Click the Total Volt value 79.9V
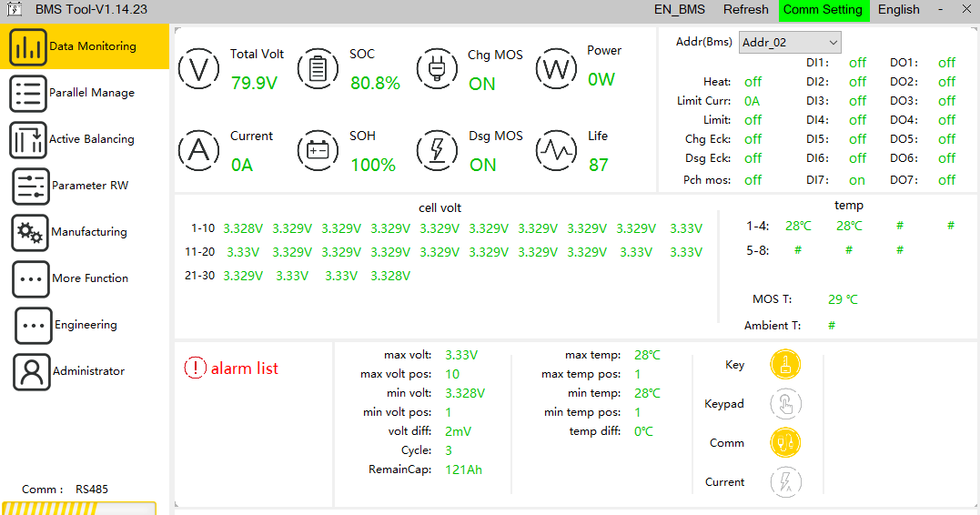 (254, 83)
